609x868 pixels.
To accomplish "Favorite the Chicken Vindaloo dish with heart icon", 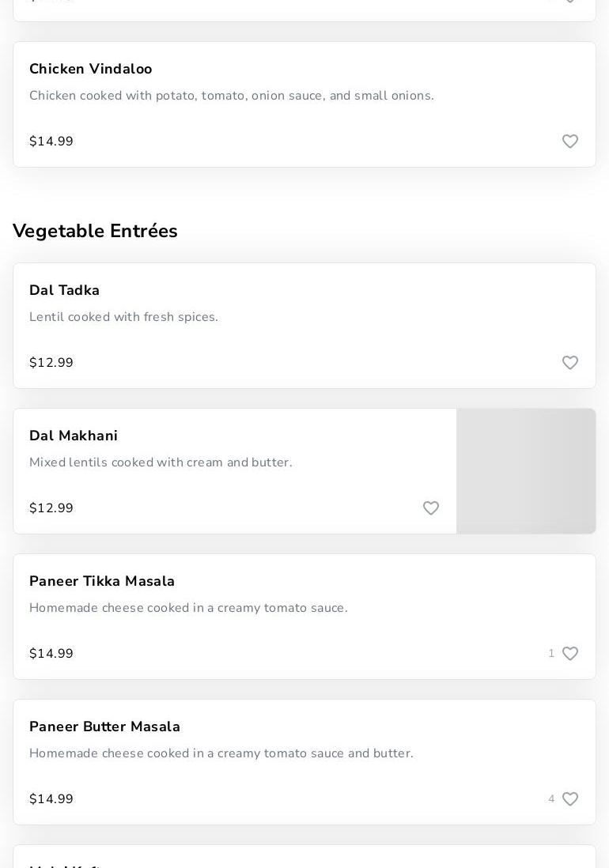I will [570, 142].
